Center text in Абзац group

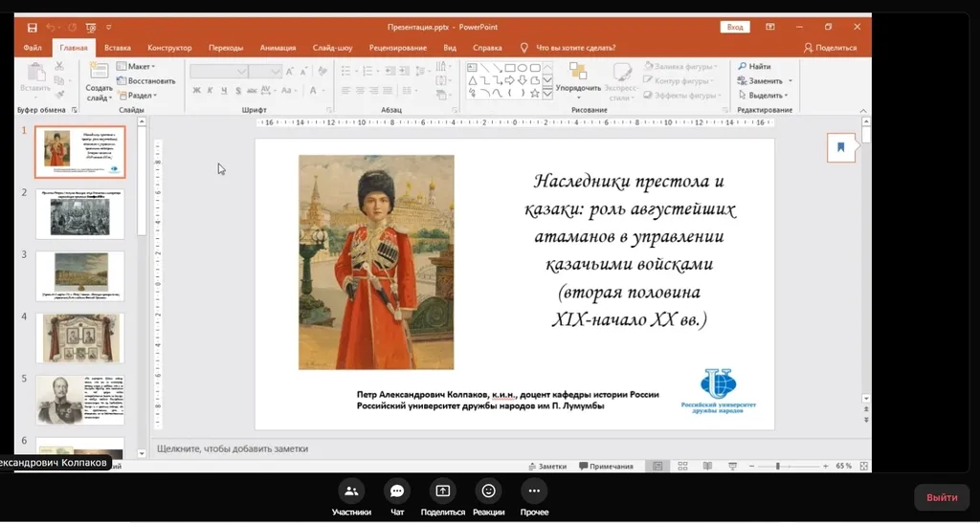click(x=360, y=91)
